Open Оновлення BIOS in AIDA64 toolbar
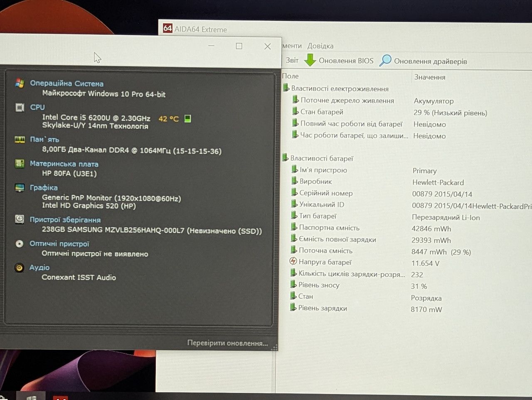Viewport: 532px width, 400px height. [x=346, y=61]
